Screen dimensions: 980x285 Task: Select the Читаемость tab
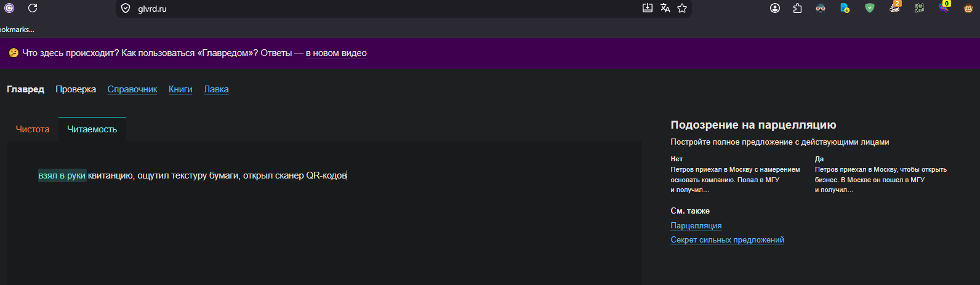[x=92, y=129]
